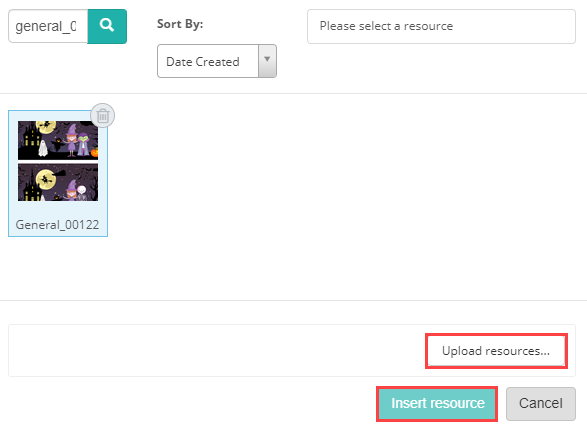Focus the search field containing general_0
Image resolution: width=587 pixels, height=431 pixels.
coord(48,26)
